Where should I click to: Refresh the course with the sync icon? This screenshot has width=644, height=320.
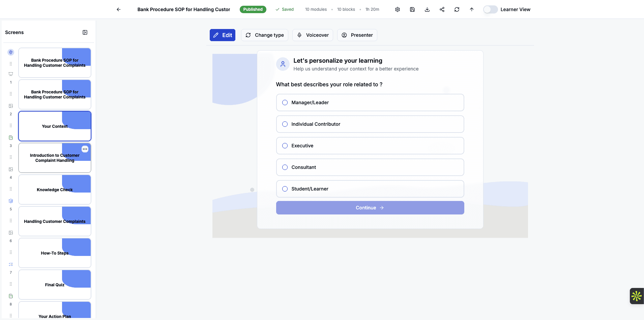pyautogui.click(x=457, y=9)
